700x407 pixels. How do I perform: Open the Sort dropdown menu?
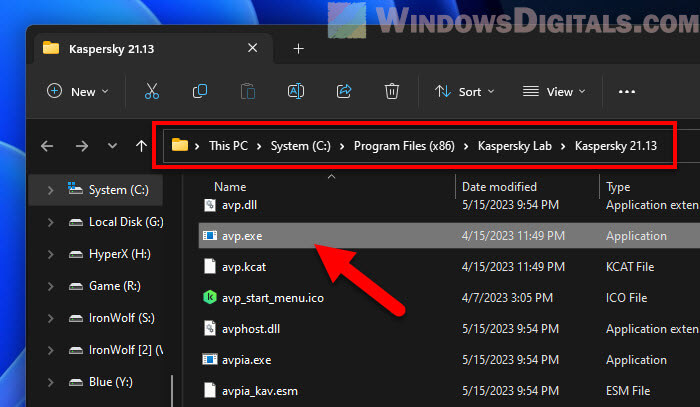[465, 91]
